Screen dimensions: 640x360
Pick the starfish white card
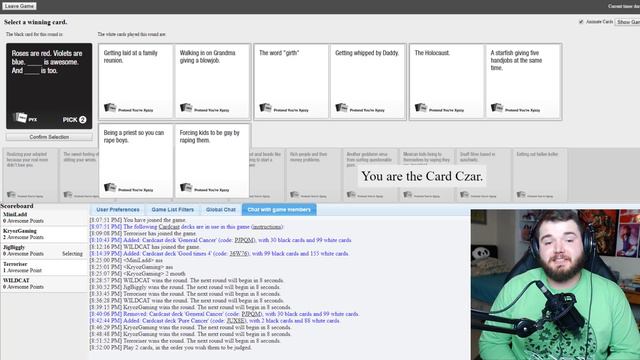pos(523,82)
